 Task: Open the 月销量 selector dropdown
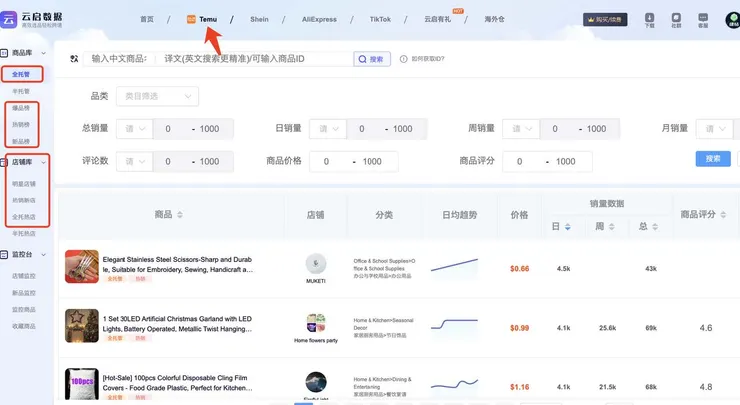click(x=715, y=129)
